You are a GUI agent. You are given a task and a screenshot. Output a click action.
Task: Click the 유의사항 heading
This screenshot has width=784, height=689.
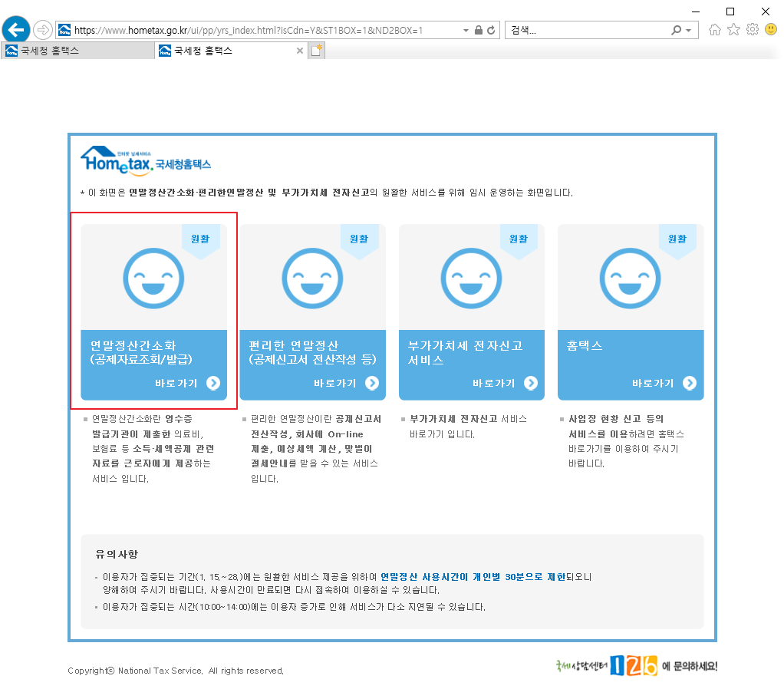[x=117, y=554]
